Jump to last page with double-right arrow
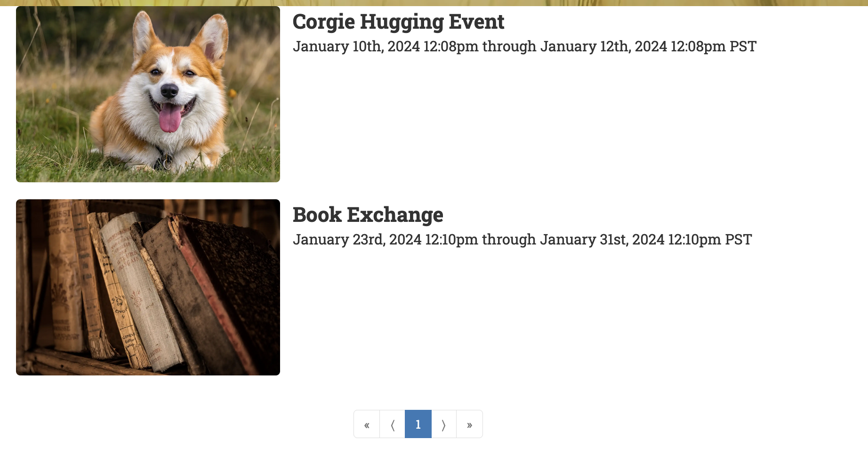This screenshot has height=456, width=868. pyautogui.click(x=469, y=424)
